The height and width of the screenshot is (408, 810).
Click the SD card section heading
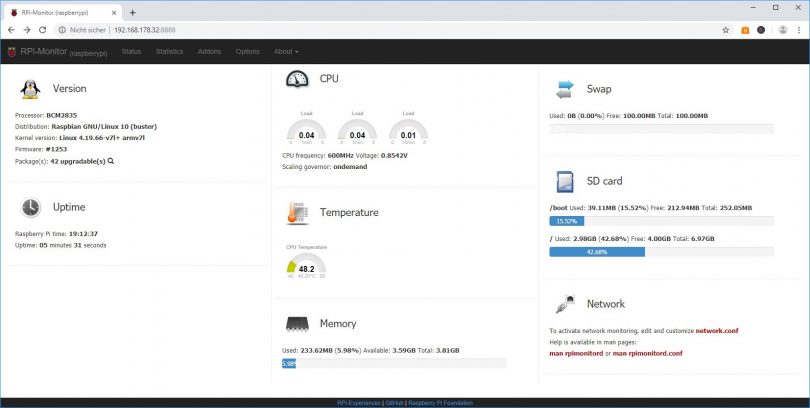point(604,181)
